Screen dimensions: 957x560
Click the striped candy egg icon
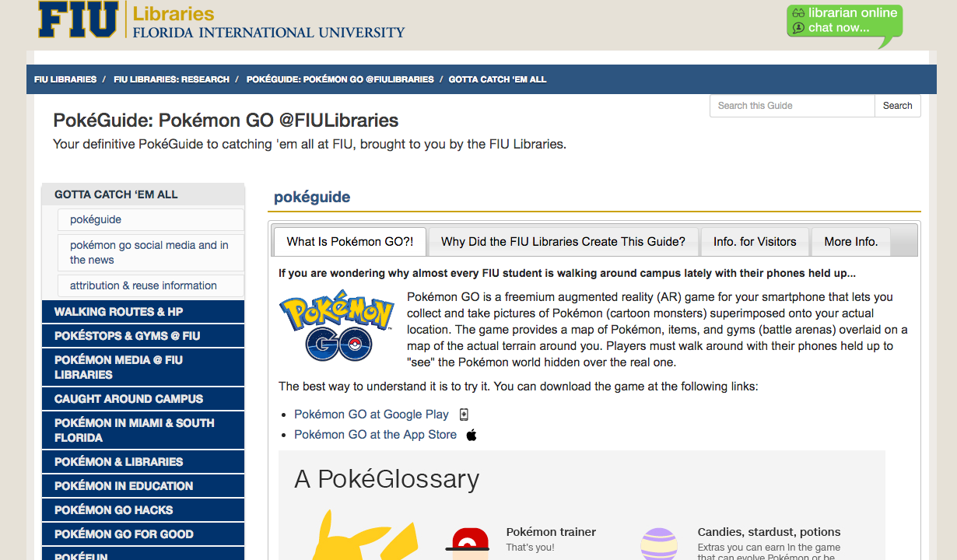[659, 544]
